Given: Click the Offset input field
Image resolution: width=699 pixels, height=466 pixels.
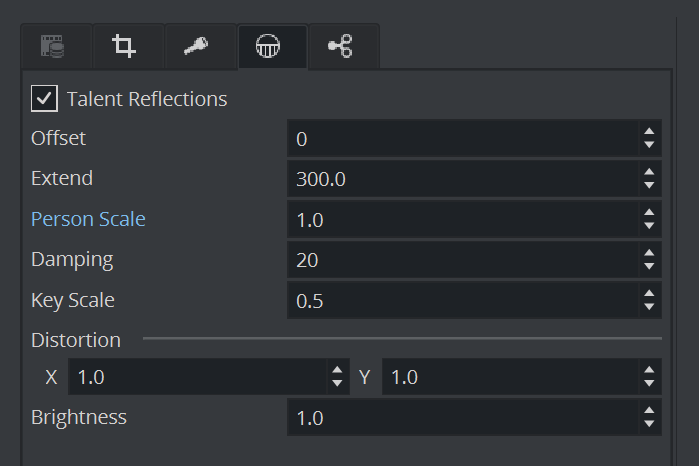Looking at the screenshot, I should pyautogui.click(x=460, y=139).
